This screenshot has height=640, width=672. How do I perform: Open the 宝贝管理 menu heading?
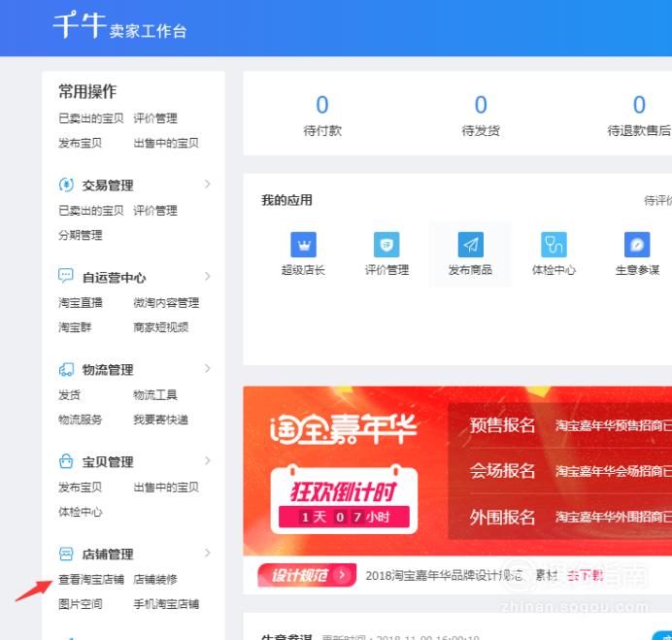pos(108,462)
